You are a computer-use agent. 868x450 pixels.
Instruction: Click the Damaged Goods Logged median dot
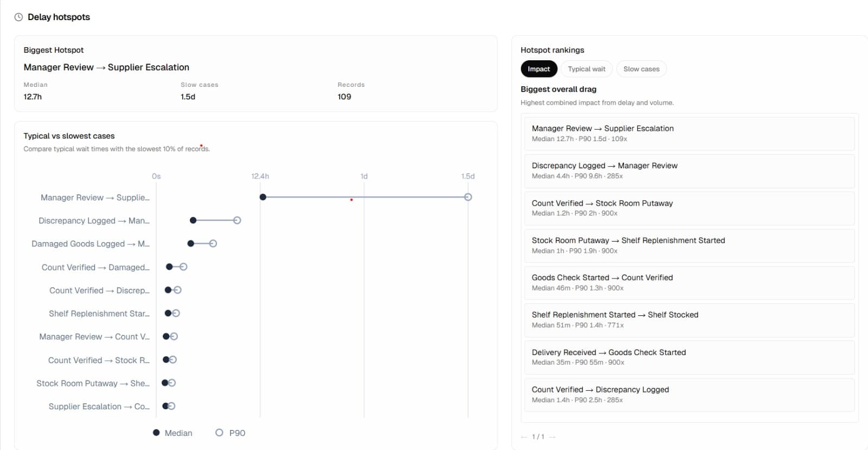(x=191, y=244)
